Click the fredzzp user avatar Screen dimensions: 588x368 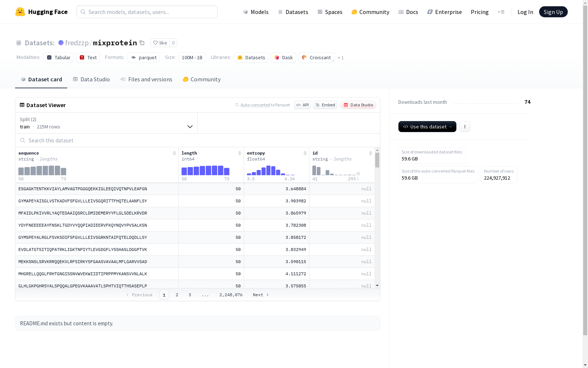tap(61, 43)
